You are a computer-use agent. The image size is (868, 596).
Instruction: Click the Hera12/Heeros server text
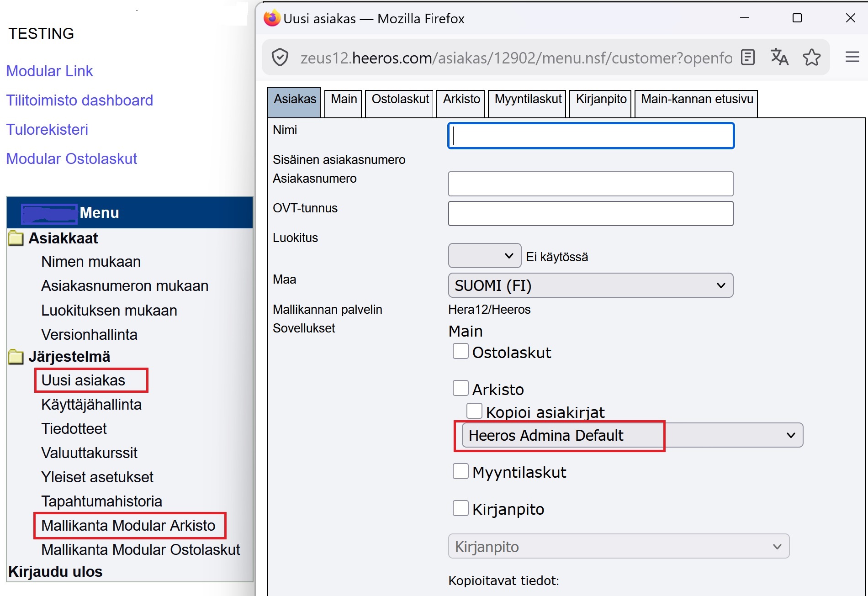(x=489, y=310)
